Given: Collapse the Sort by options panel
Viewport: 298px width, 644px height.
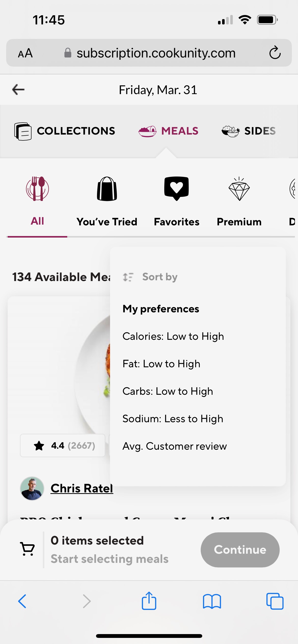Looking at the screenshot, I should click(x=151, y=276).
